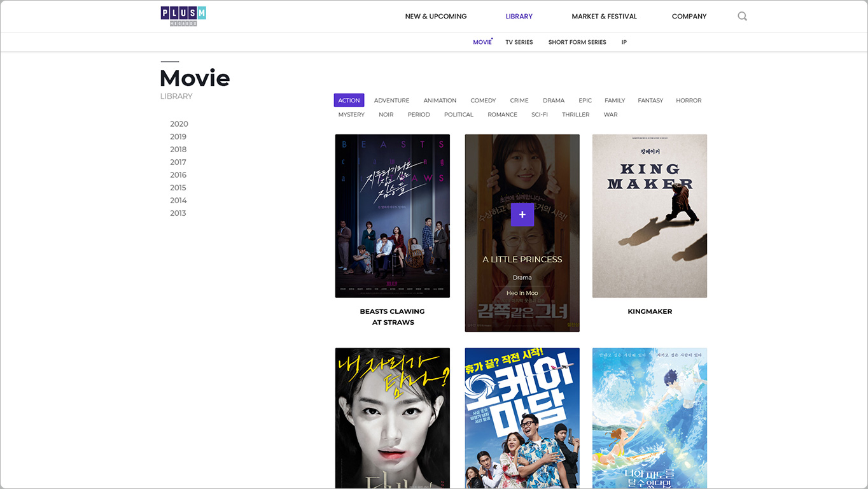Filter by THRILLER genre
The width and height of the screenshot is (868, 489).
coord(576,115)
